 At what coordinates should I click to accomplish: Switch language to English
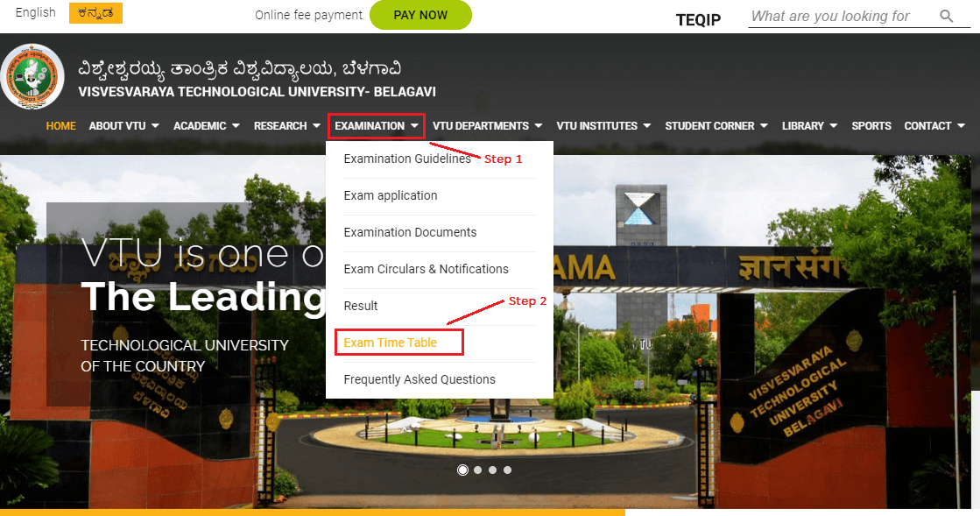(x=36, y=12)
